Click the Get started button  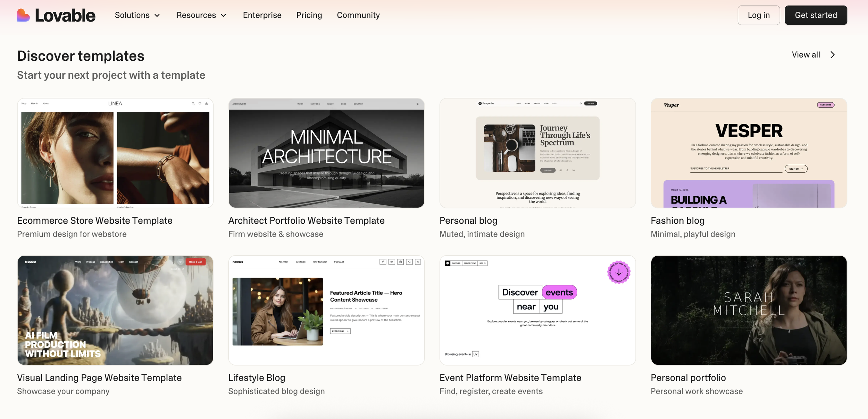(816, 15)
